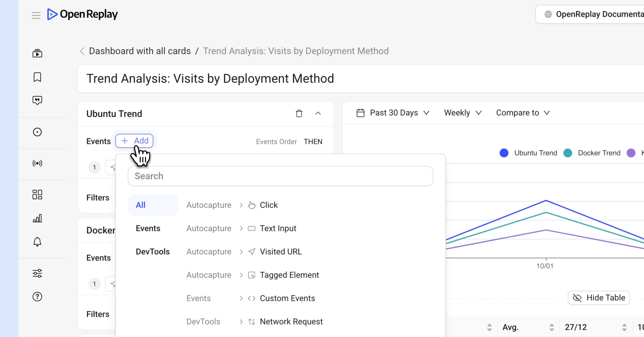Click step 1 badge in Ubuntu Trend
644x337 pixels.
click(94, 167)
